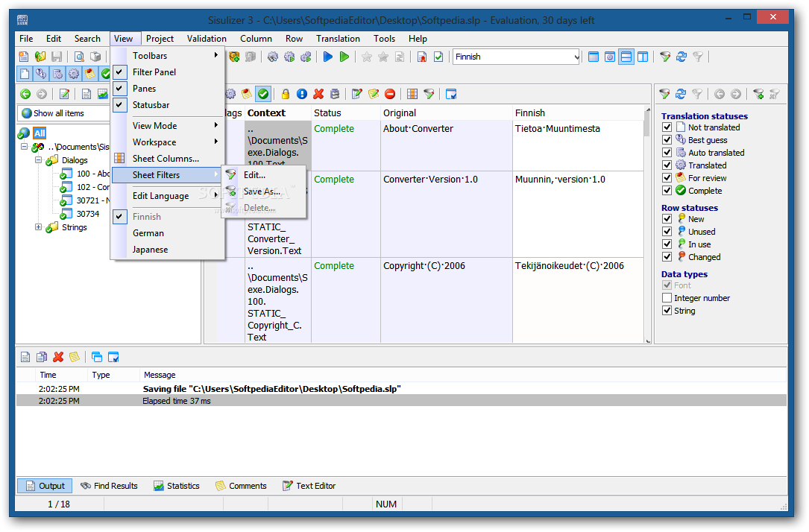Uncheck the Changed row status checkbox
The image size is (809, 532).
click(x=667, y=257)
